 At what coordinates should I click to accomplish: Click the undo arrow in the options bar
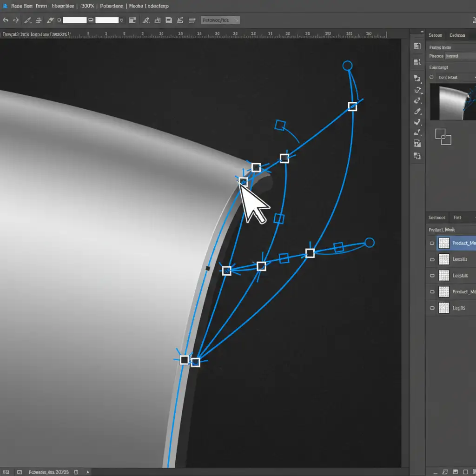(x=6, y=20)
